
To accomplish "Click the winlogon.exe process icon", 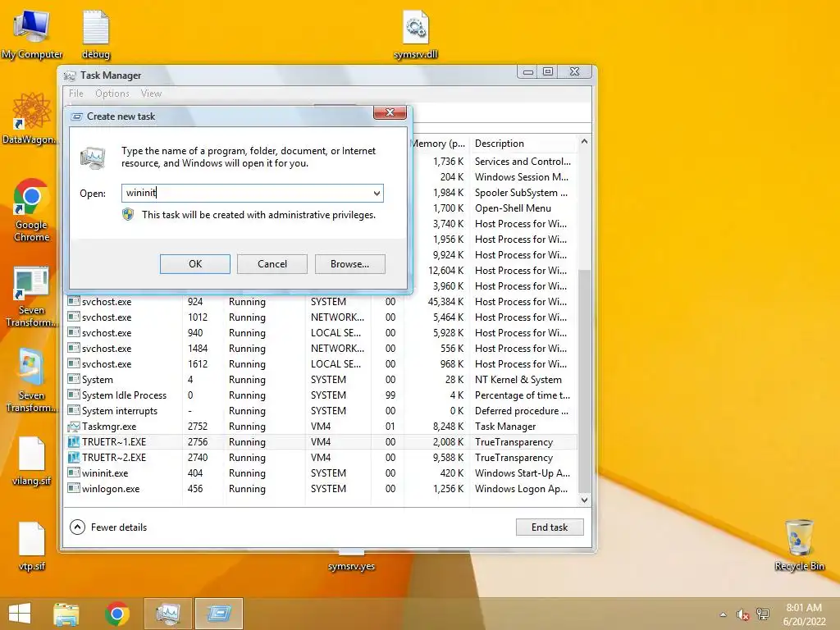I will point(73,489).
